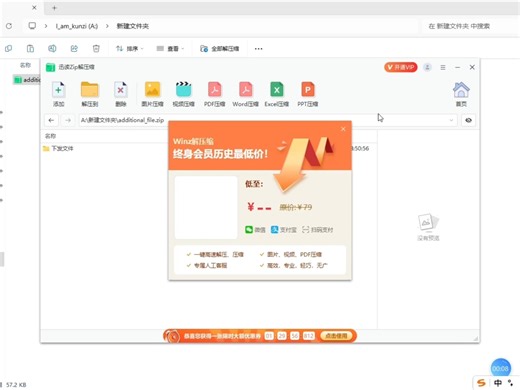The image size is (520, 390).
Task: Toggle the preview pane eye icon
Action: point(468,120)
